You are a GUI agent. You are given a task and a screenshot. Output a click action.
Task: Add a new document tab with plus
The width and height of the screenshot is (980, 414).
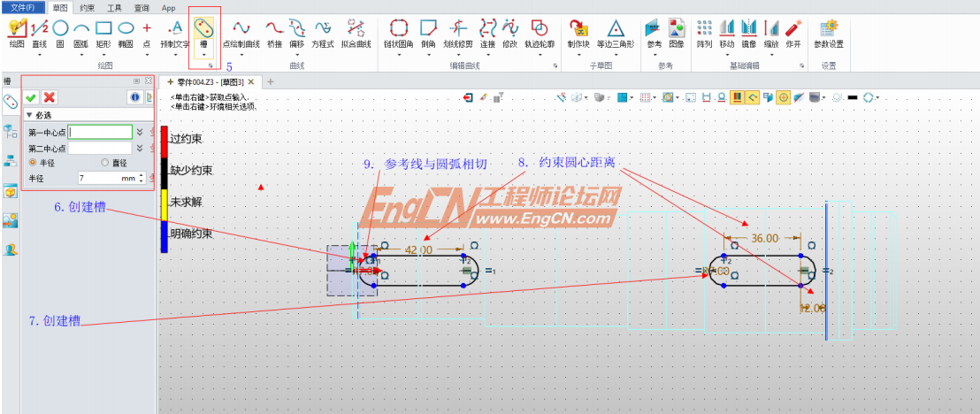pos(271,82)
